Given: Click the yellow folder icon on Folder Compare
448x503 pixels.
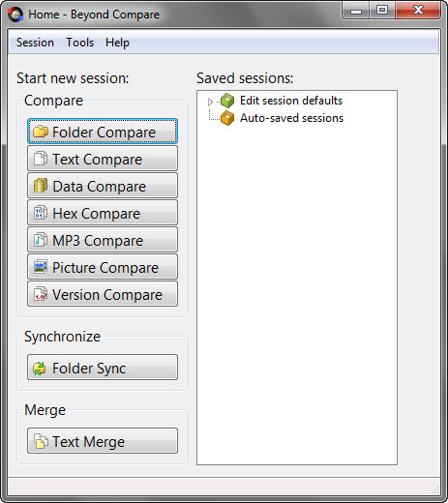Looking at the screenshot, I should point(41,132).
